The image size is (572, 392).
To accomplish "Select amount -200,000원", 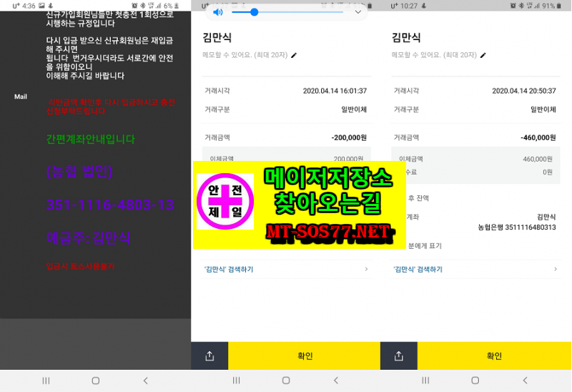I will click(x=349, y=137).
